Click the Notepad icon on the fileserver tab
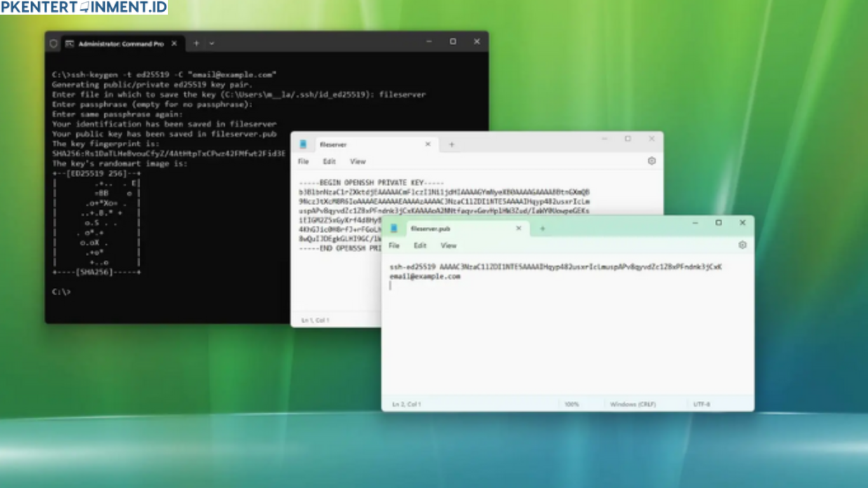Image resolution: width=868 pixels, height=488 pixels. [303, 144]
